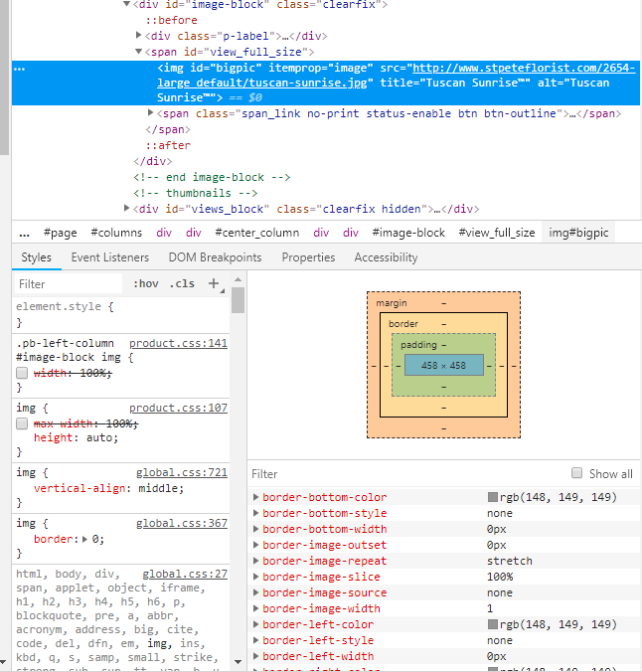
Task: Open the DOM Breakpoints tab
Action: coord(215,257)
